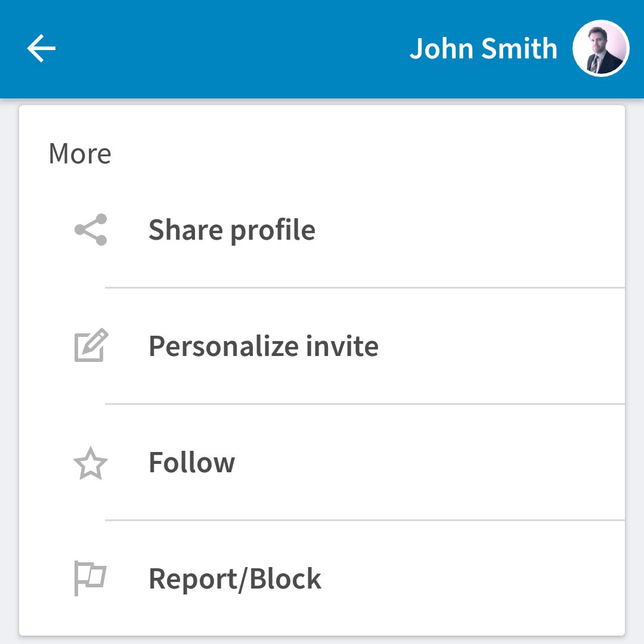The image size is (644, 644).
Task: Tap the word 'Smith' in the title
Action: [519, 48]
